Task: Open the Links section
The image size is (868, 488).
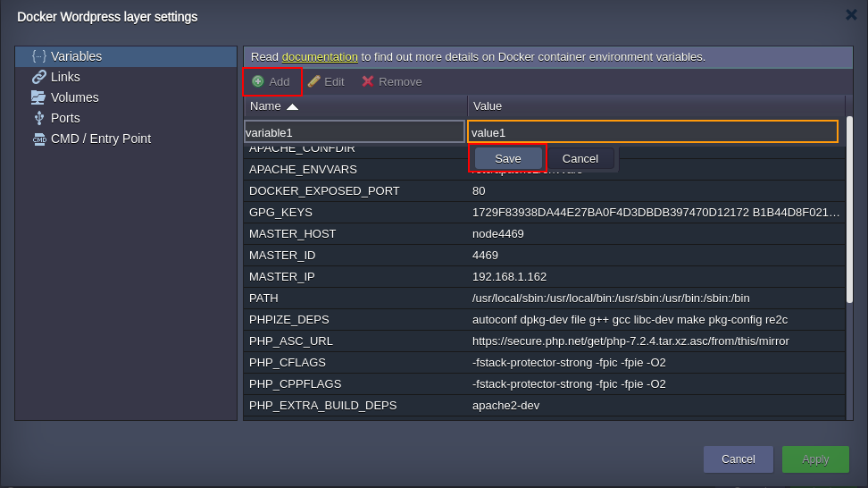Action: point(126,77)
